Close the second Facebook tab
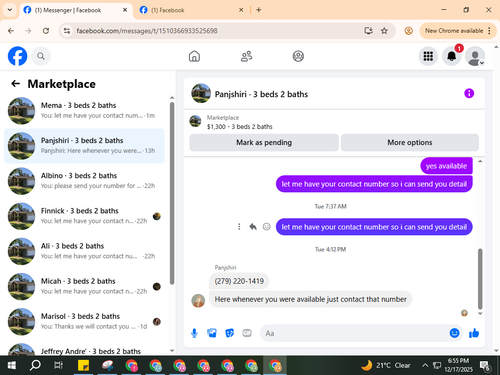This screenshot has height=375, width=500. pos(241,10)
